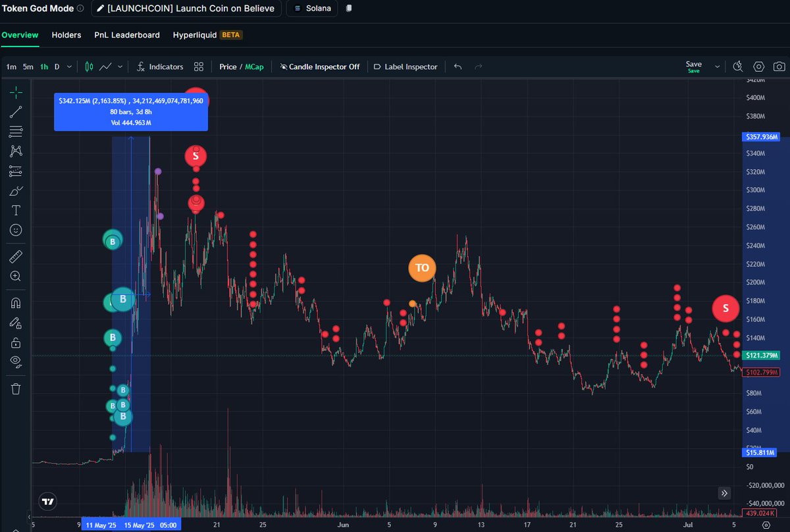Select the ruler measure tool
This screenshot has height=532, width=790.
16,256
